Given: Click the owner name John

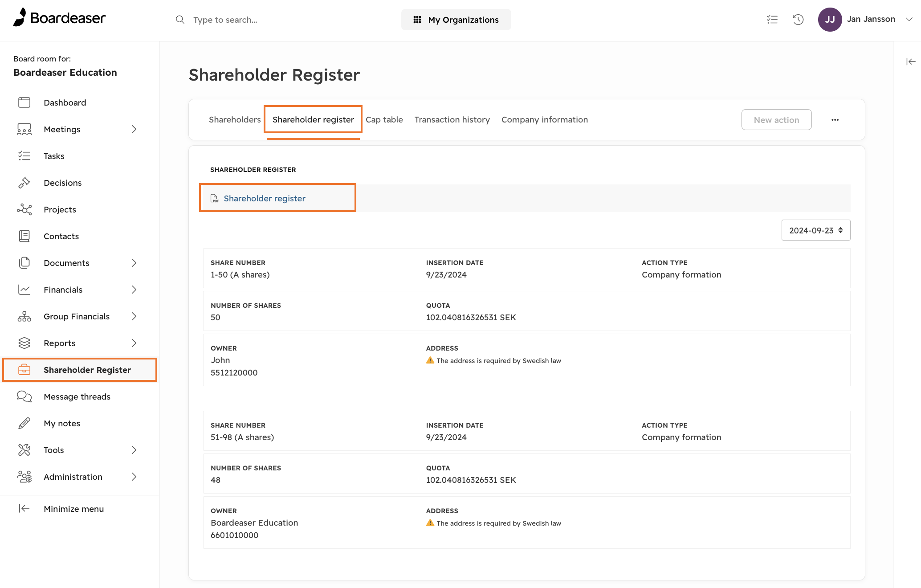Looking at the screenshot, I should (220, 360).
